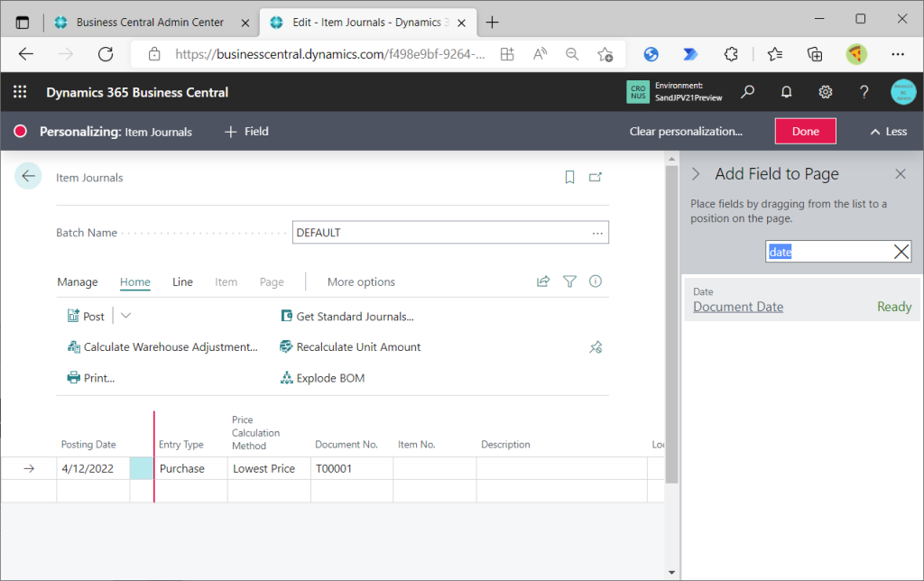The image size is (924, 581).
Task: Click the Document No. column header
Action: (346, 444)
